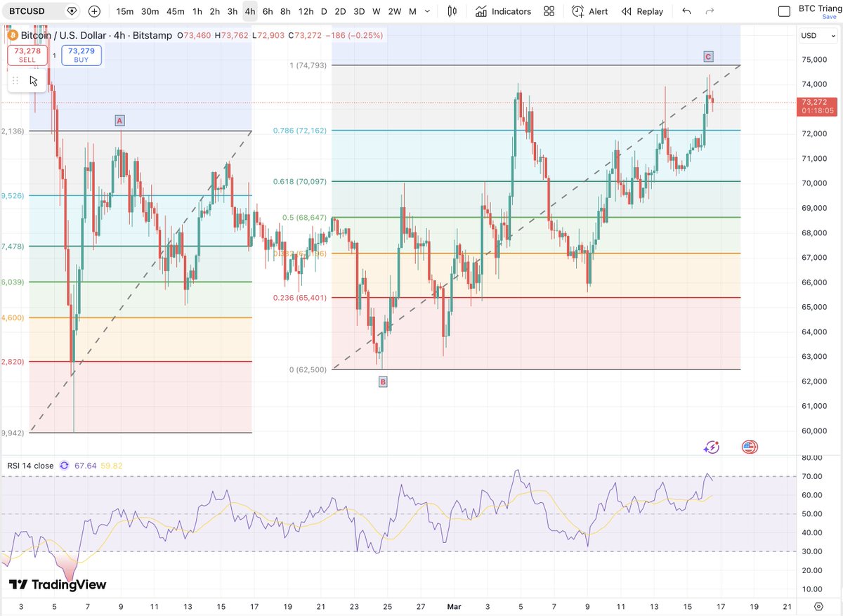Select the wave label B marker
This screenshot has width=843, height=616.
[383, 382]
